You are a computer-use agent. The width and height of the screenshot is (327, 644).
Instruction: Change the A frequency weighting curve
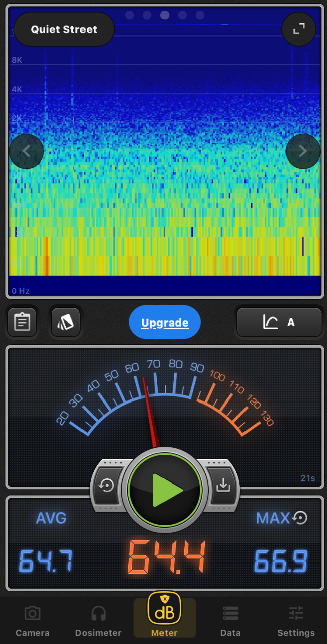279,322
